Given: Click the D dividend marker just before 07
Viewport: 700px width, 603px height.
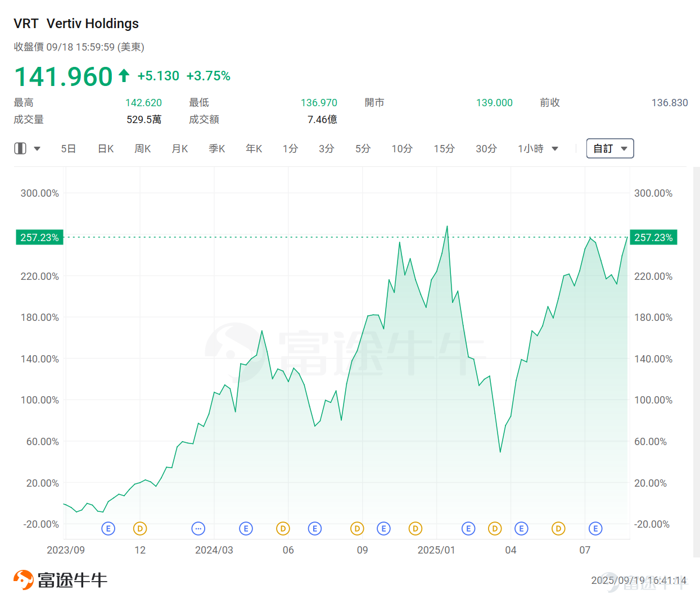Looking at the screenshot, I should (x=558, y=529).
